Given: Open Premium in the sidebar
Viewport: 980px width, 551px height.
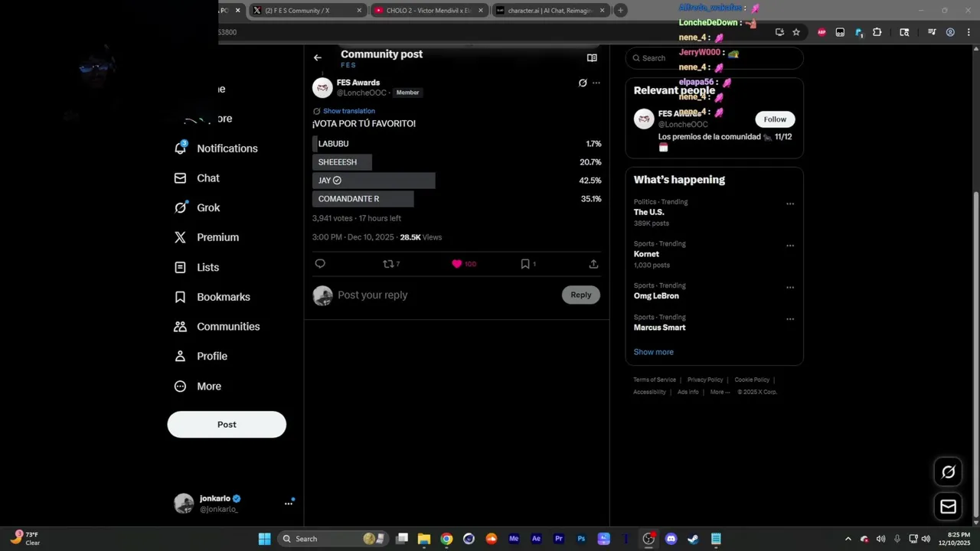Looking at the screenshot, I should [x=207, y=237].
